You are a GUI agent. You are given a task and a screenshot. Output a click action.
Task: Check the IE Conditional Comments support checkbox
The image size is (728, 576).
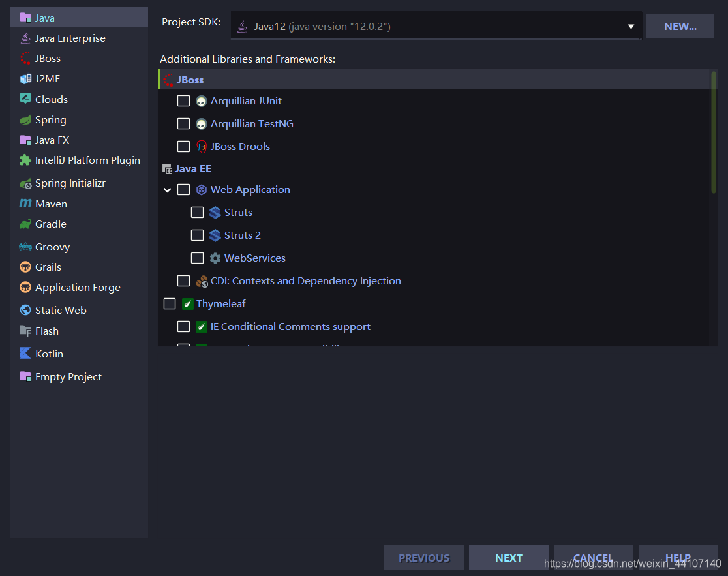coord(183,326)
